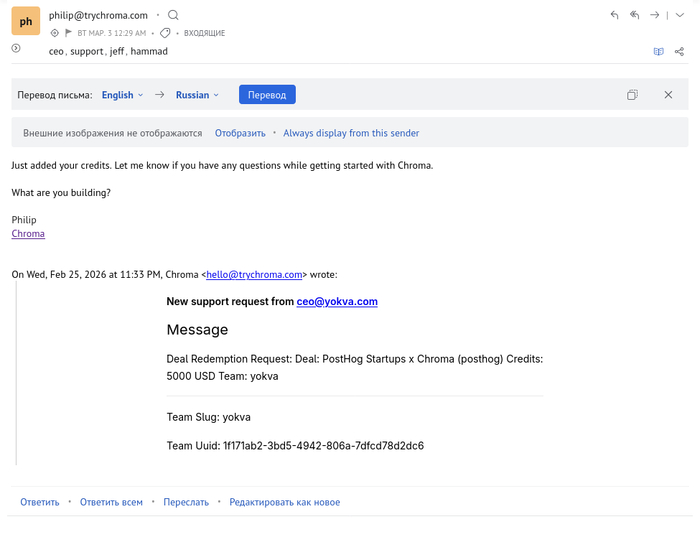Click the forward arrow icon
The width and height of the screenshot is (700, 560).
pyautogui.click(x=654, y=15)
